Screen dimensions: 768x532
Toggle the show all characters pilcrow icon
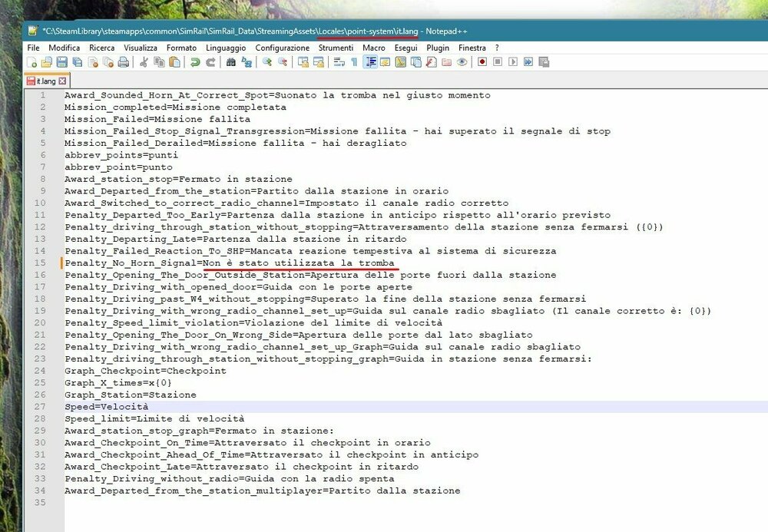[x=354, y=62]
